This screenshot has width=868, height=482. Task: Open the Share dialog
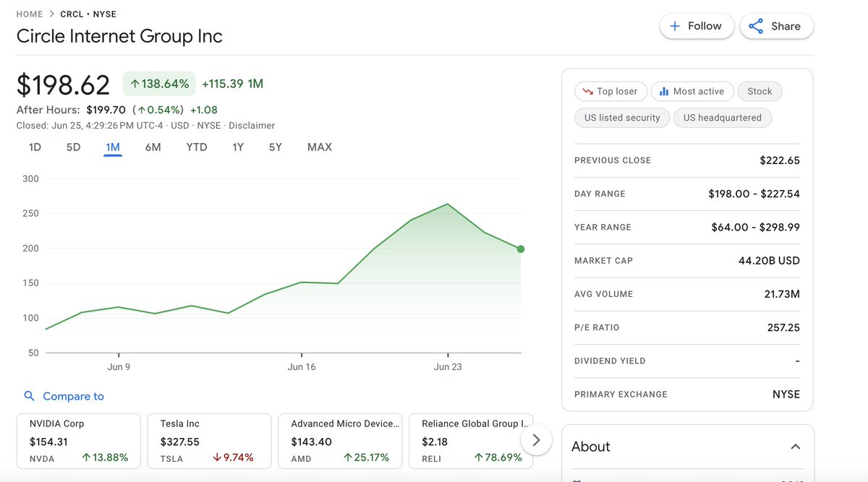(x=776, y=26)
